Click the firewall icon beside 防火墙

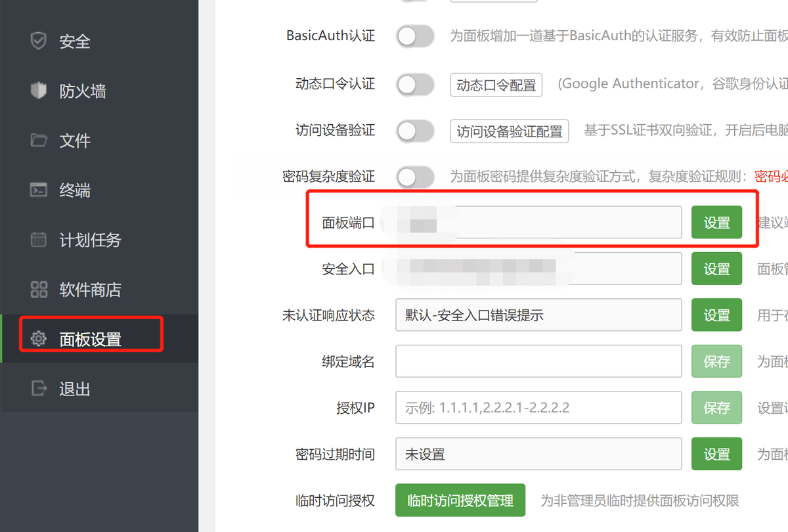(39, 91)
